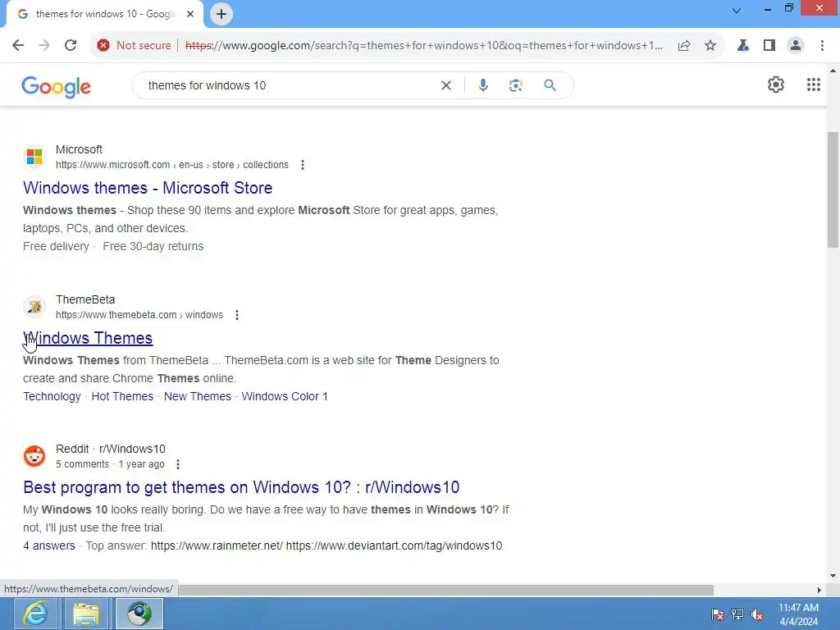
Task: Click the Microsoft result favicon
Action: pyautogui.click(x=34, y=157)
